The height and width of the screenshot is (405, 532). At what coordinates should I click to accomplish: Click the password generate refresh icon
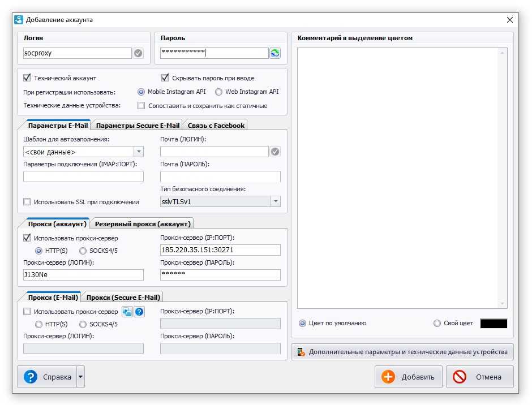point(275,53)
